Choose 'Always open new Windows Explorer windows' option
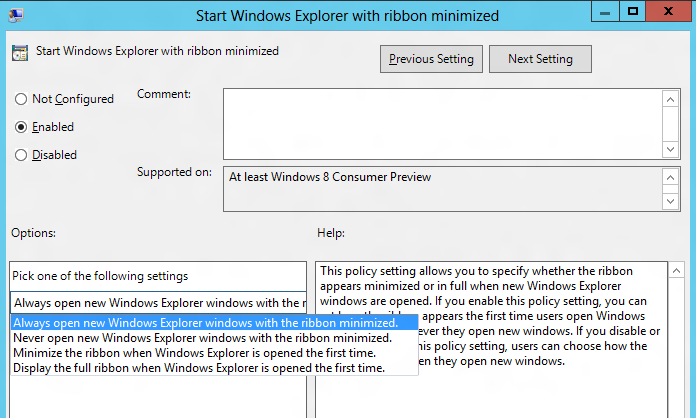The width and height of the screenshot is (696, 418). click(x=205, y=323)
